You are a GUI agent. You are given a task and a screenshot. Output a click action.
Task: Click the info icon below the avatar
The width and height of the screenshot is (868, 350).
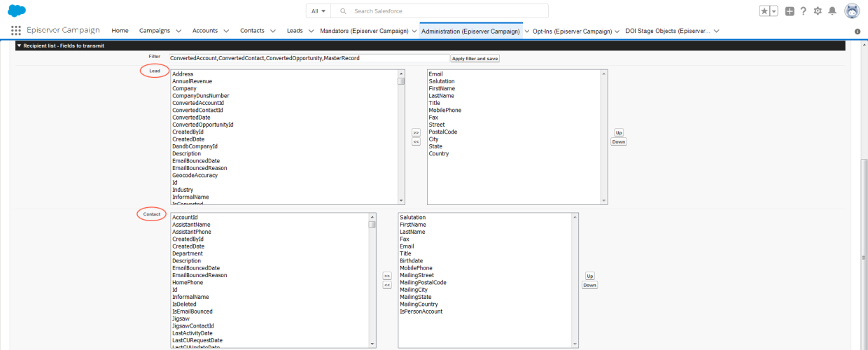pos(857,31)
